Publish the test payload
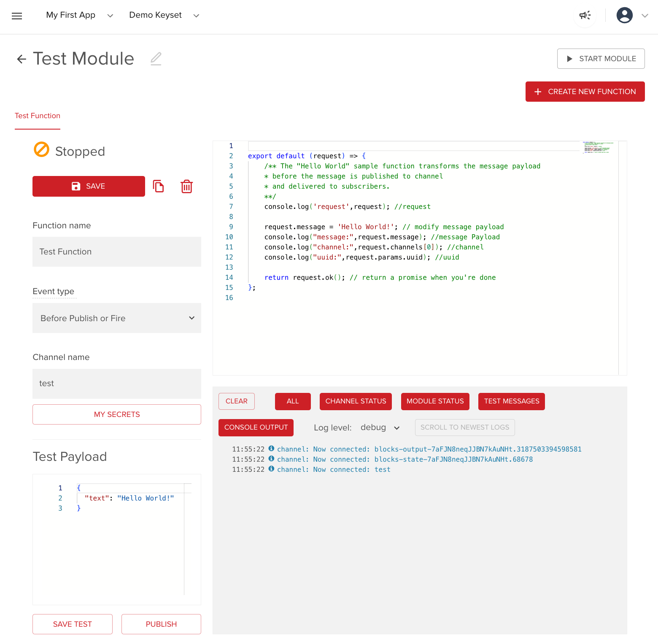The height and width of the screenshot is (644, 658). [161, 624]
